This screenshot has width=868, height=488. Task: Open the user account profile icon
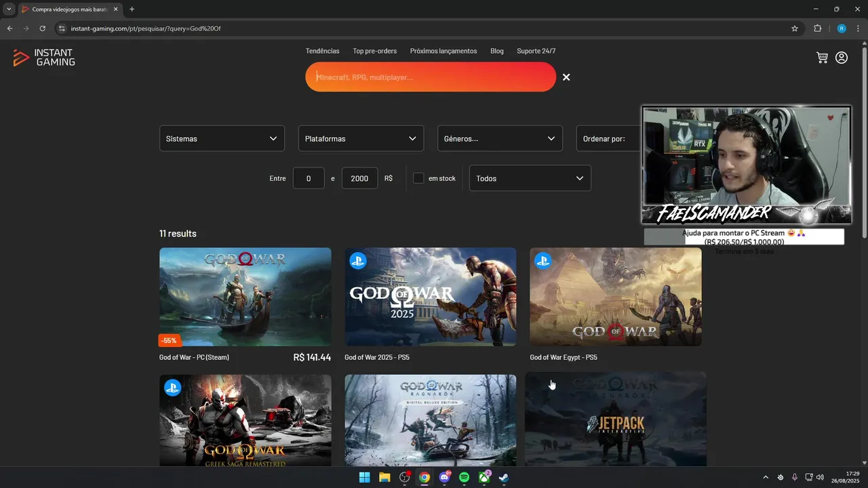(x=842, y=58)
